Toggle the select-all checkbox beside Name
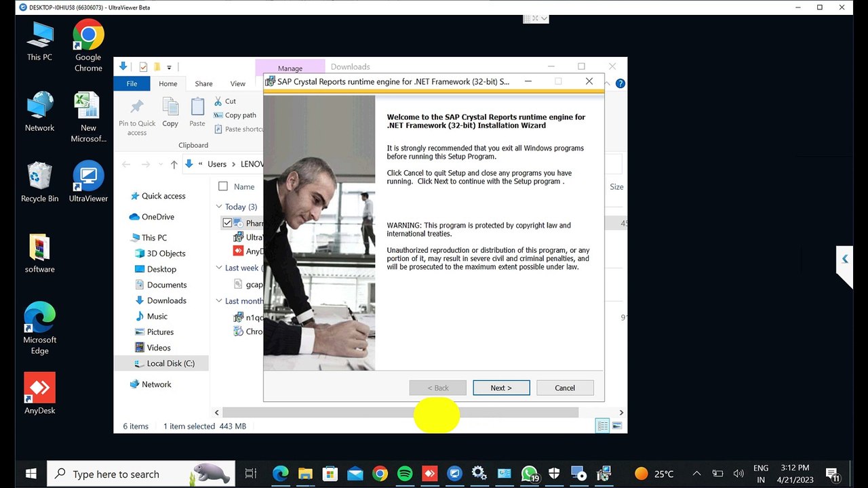The image size is (868, 488). 223,186
